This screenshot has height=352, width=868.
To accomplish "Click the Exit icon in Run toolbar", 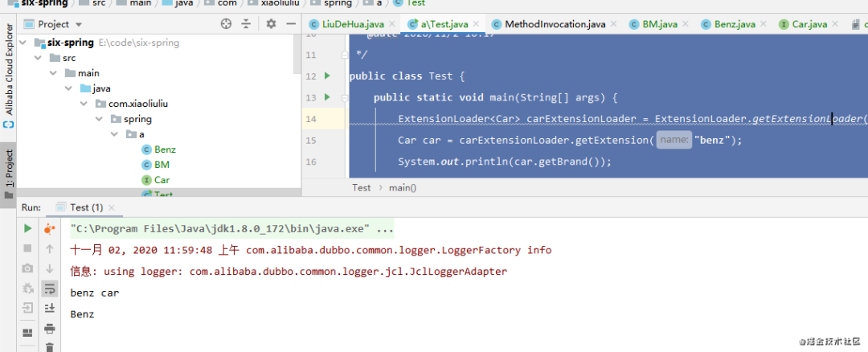I will click(27, 308).
